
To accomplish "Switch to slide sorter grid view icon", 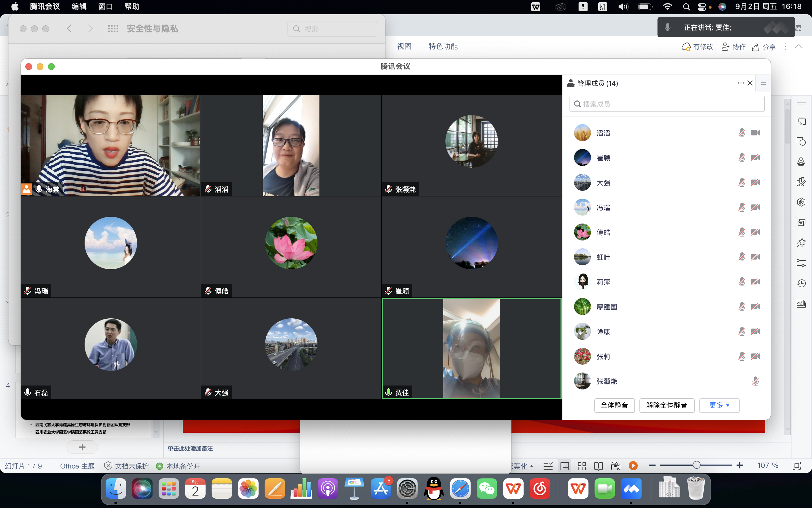I will click(x=582, y=466).
